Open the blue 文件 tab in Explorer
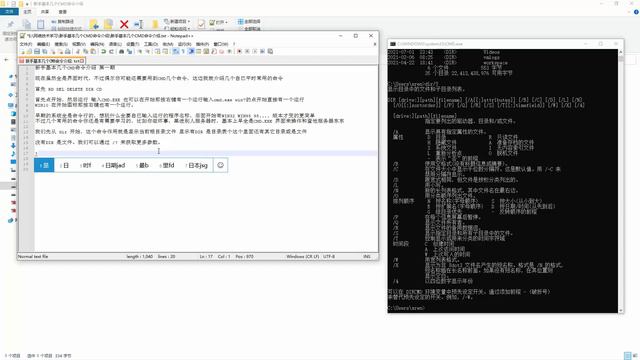The image size is (640, 360). 9,11
